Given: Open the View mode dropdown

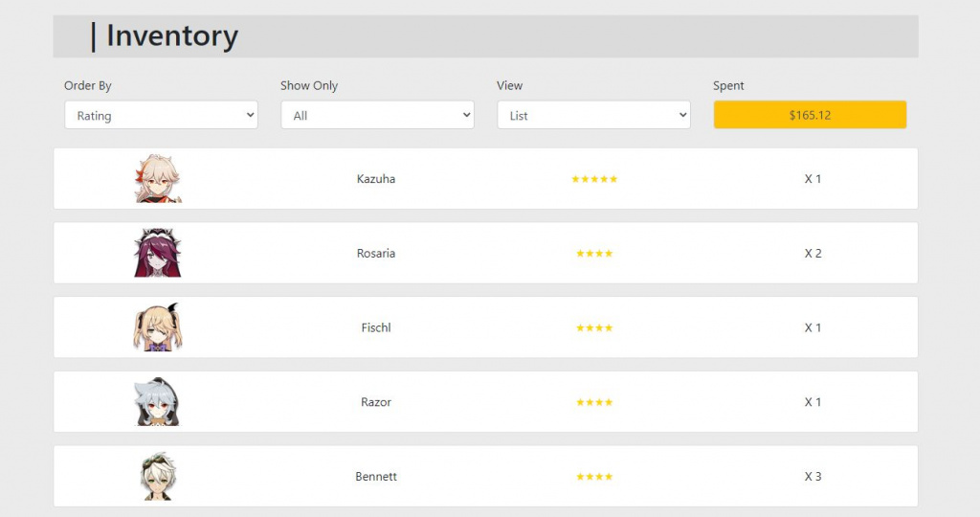Looking at the screenshot, I should pos(593,115).
